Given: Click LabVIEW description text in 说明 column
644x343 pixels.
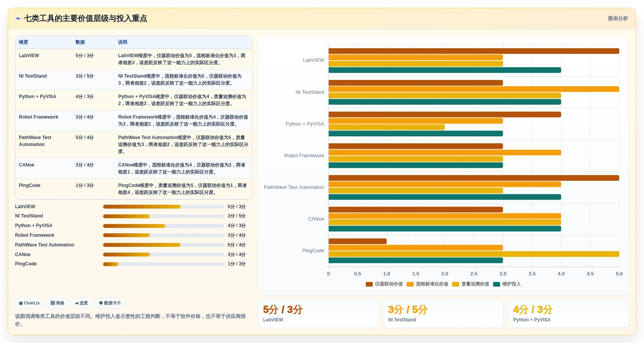Looking at the screenshot, I should coord(182,59).
